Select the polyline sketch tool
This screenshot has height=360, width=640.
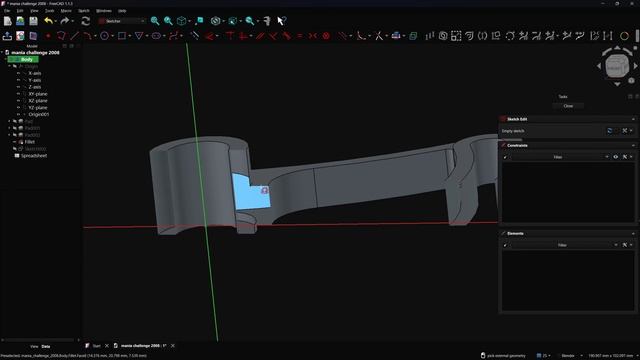click(61, 36)
